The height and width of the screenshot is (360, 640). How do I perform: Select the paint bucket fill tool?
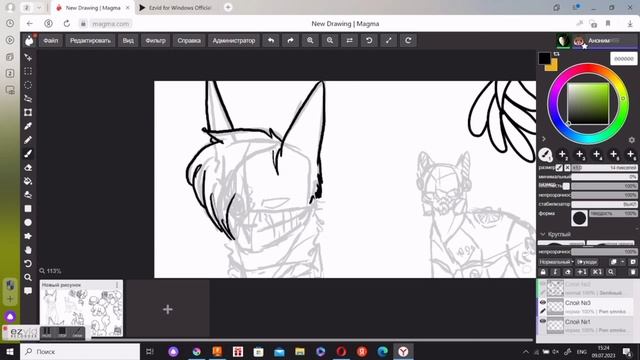click(28, 181)
